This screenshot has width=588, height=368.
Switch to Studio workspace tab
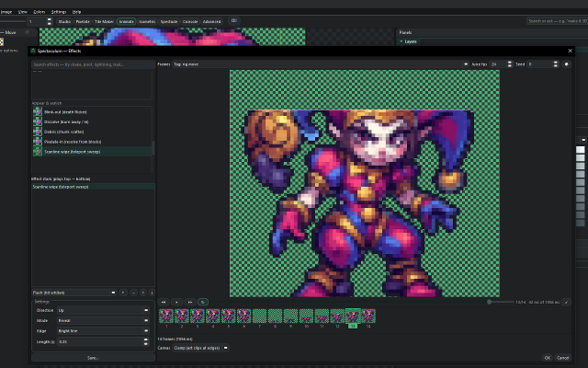(x=64, y=21)
